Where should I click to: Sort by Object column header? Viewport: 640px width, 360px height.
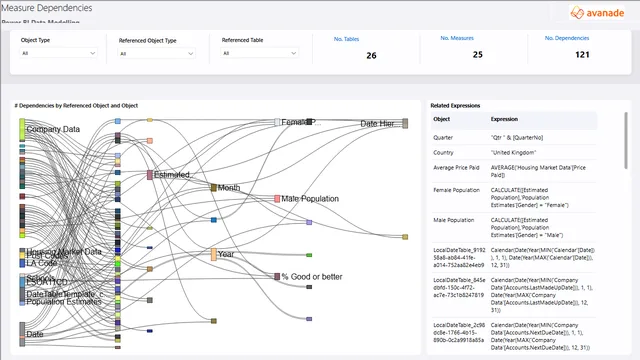(441, 119)
